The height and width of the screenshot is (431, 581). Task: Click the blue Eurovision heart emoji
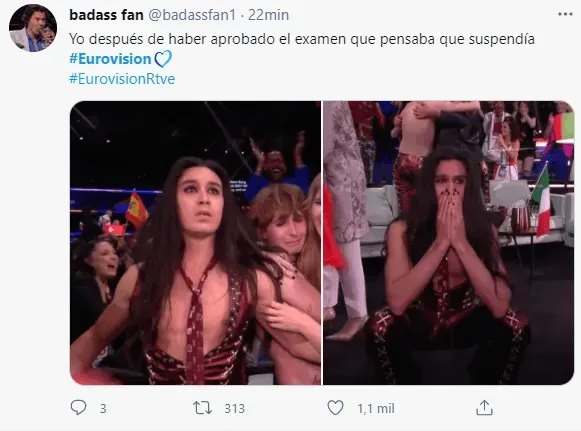coord(163,59)
